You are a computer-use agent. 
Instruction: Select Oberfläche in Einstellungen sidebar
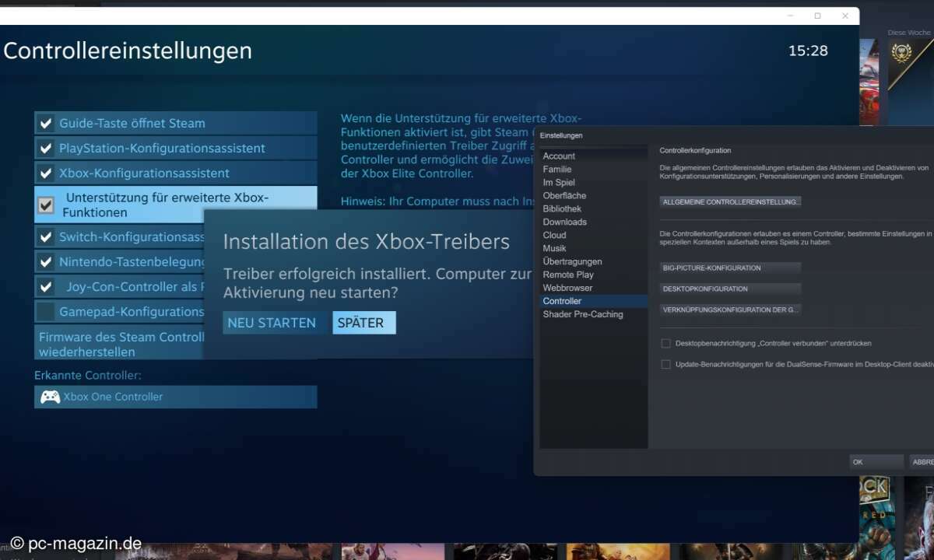pyautogui.click(x=564, y=196)
